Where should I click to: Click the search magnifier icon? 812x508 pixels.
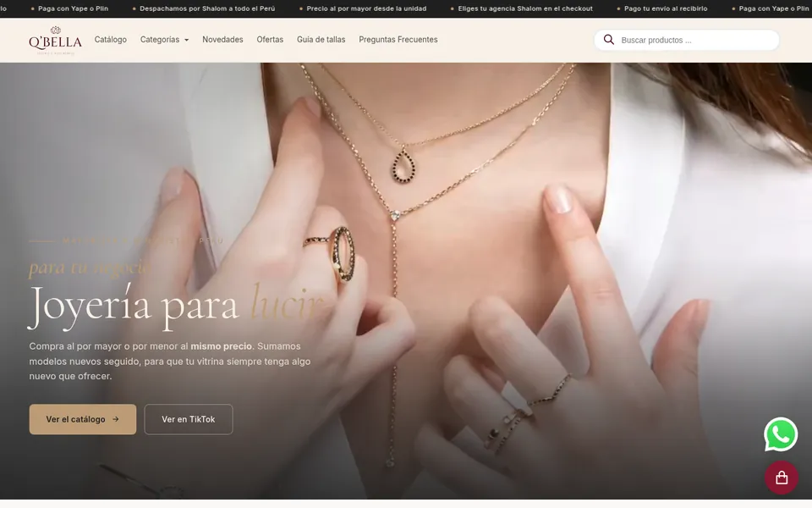[x=608, y=40]
